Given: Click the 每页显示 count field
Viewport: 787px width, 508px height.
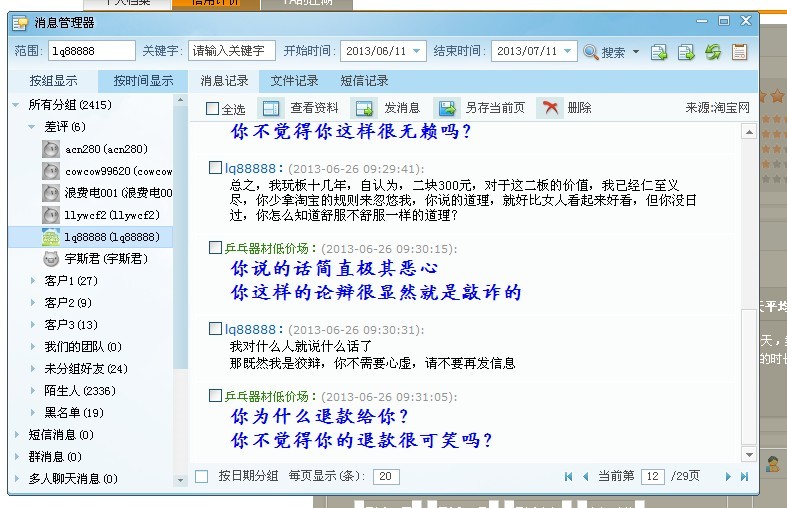Looking at the screenshot, I should pos(386,476).
